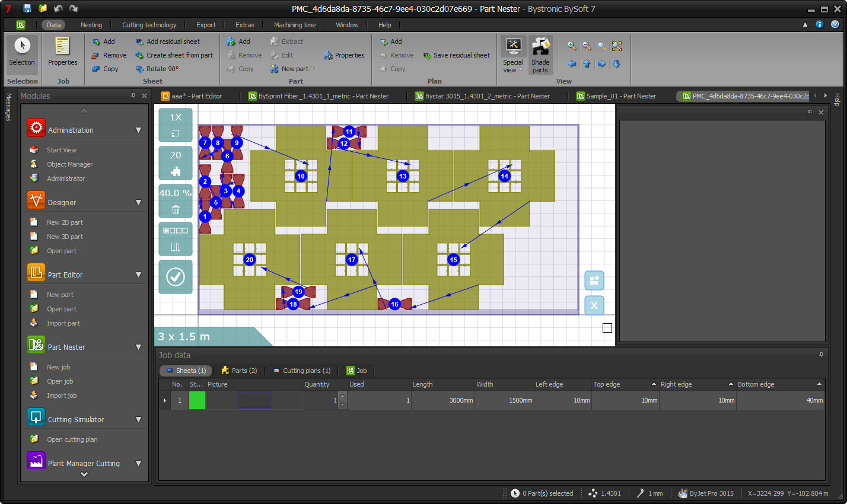Pan view down with blue arrow
This screenshot has width=847, height=504.
click(x=617, y=63)
